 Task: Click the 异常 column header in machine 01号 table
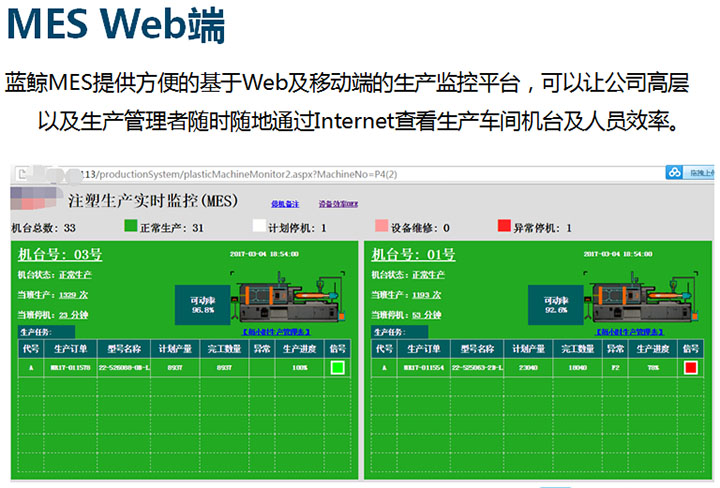pos(615,349)
